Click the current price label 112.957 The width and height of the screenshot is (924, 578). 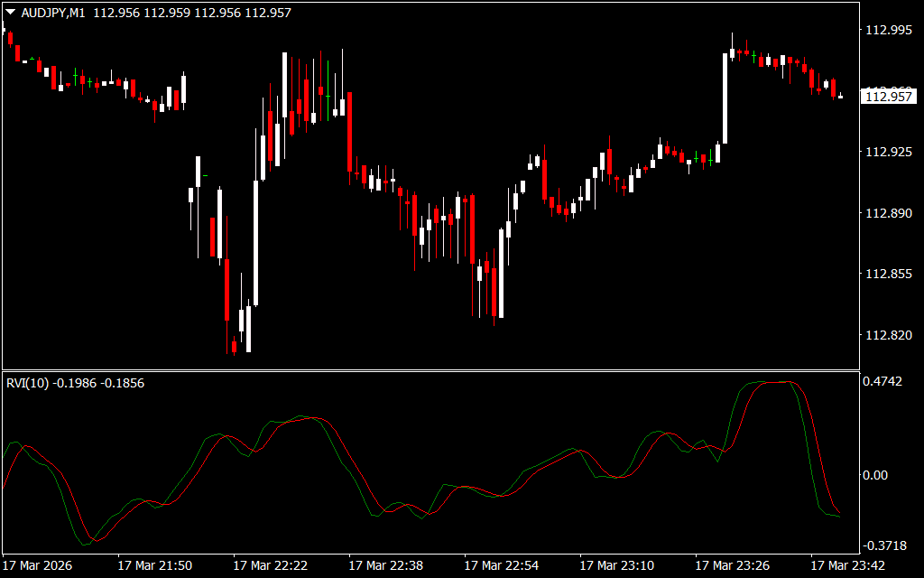[890, 97]
